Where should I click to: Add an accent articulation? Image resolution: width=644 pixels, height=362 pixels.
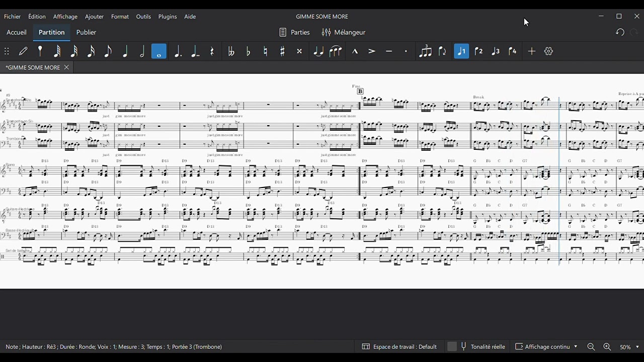[372, 51]
